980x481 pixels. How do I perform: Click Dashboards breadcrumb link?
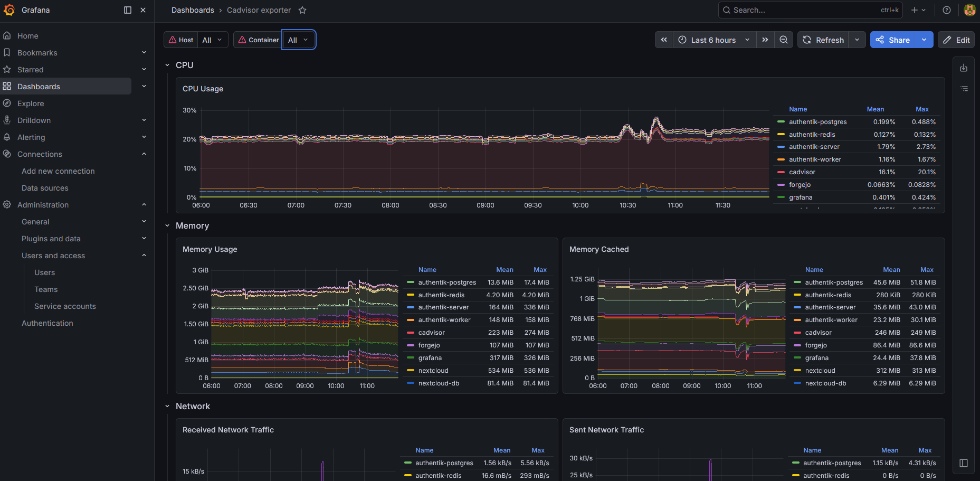point(193,10)
